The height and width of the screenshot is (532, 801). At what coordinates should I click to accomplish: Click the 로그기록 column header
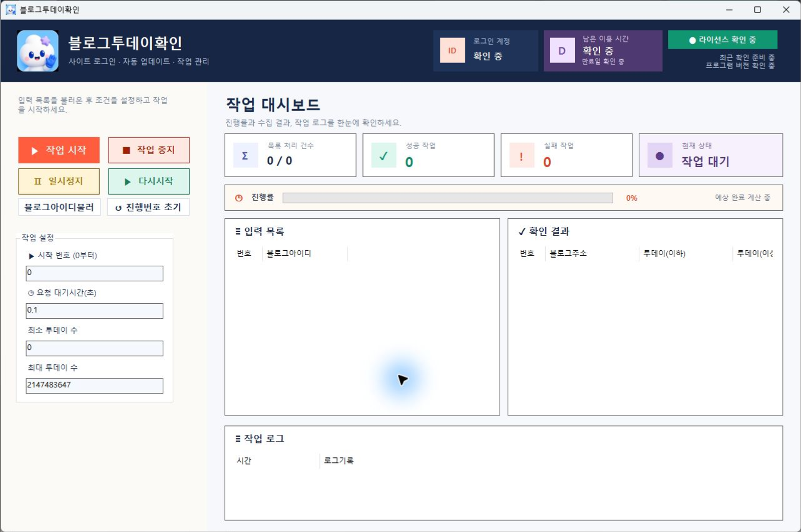pos(339,460)
